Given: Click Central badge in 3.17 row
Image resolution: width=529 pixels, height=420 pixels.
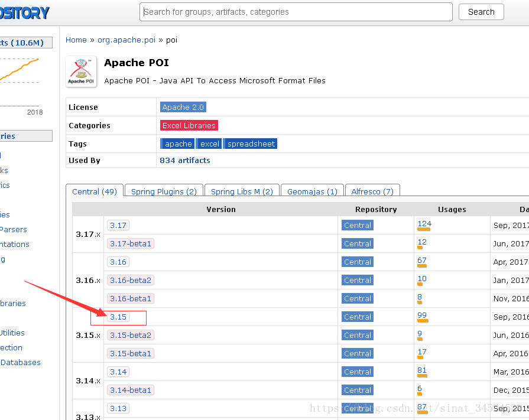Looking at the screenshot, I should (x=357, y=225).
